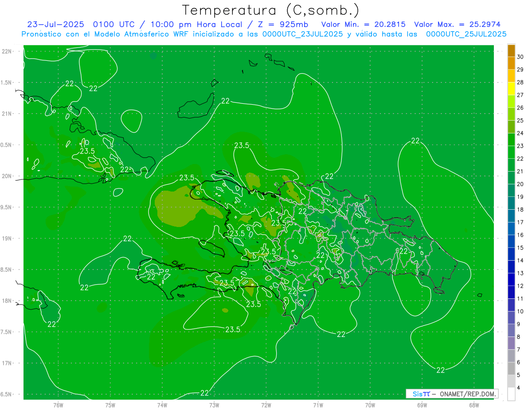
Task: Click the 74W longitude axis label
Action: 162,405
